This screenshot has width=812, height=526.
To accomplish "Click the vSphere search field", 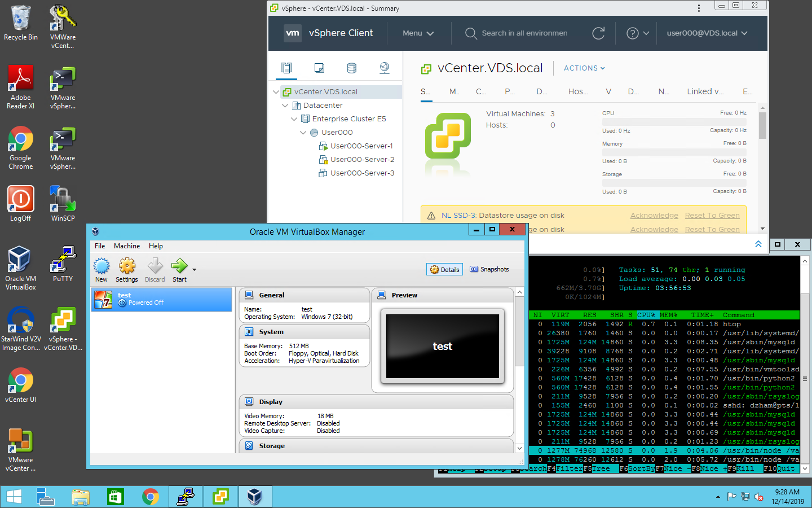I will coord(524,33).
